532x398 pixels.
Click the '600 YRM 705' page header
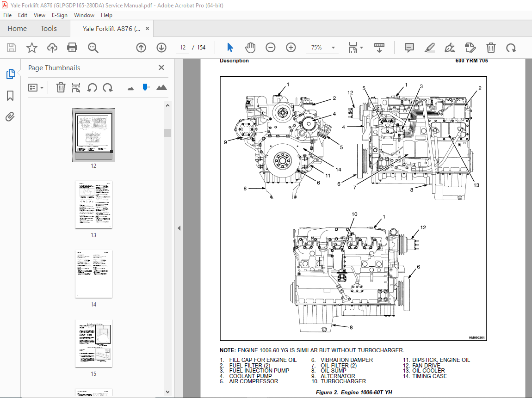(x=471, y=61)
